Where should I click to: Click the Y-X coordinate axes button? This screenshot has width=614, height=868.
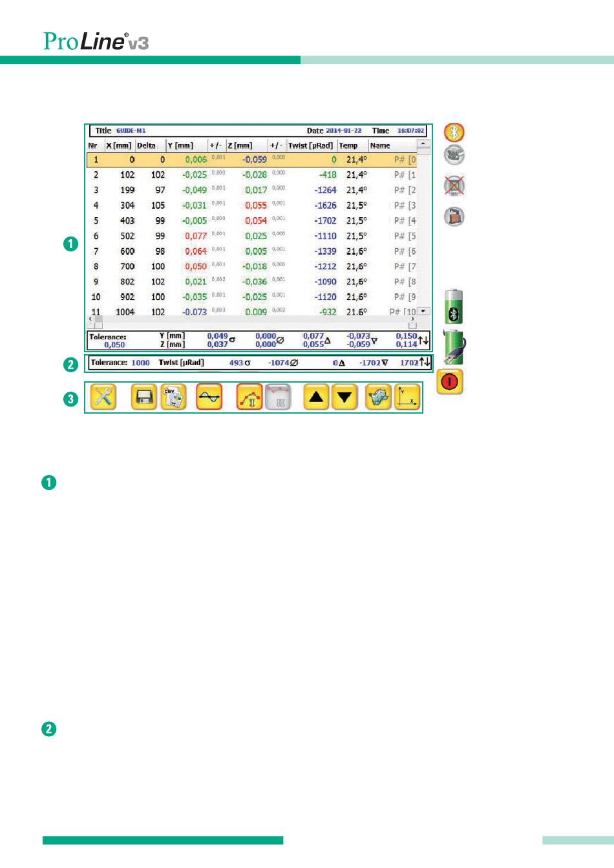click(x=407, y=397)
